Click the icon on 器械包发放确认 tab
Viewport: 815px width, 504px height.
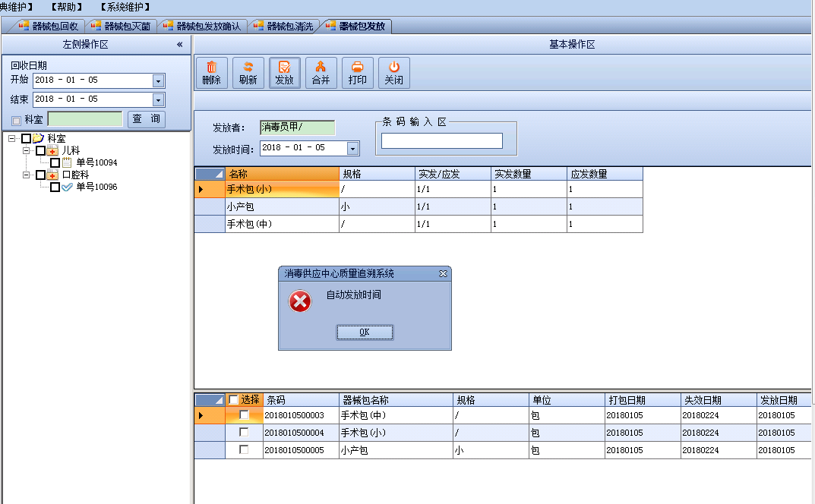pos(169,26)
